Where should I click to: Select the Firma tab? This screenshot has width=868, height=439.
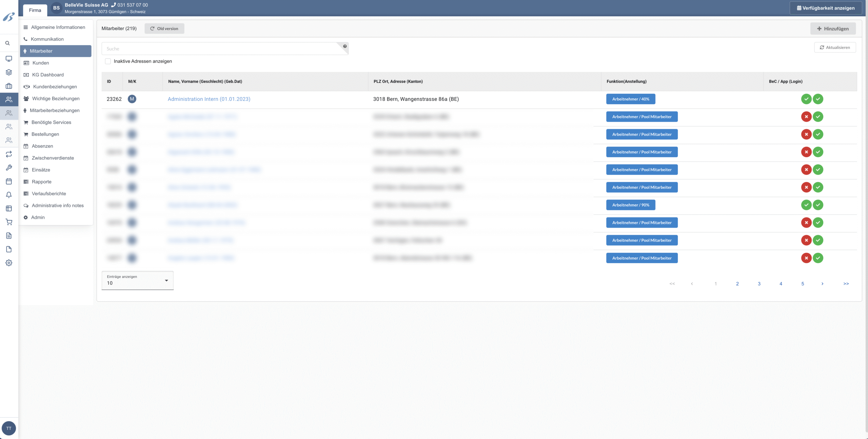click(35, 10)
